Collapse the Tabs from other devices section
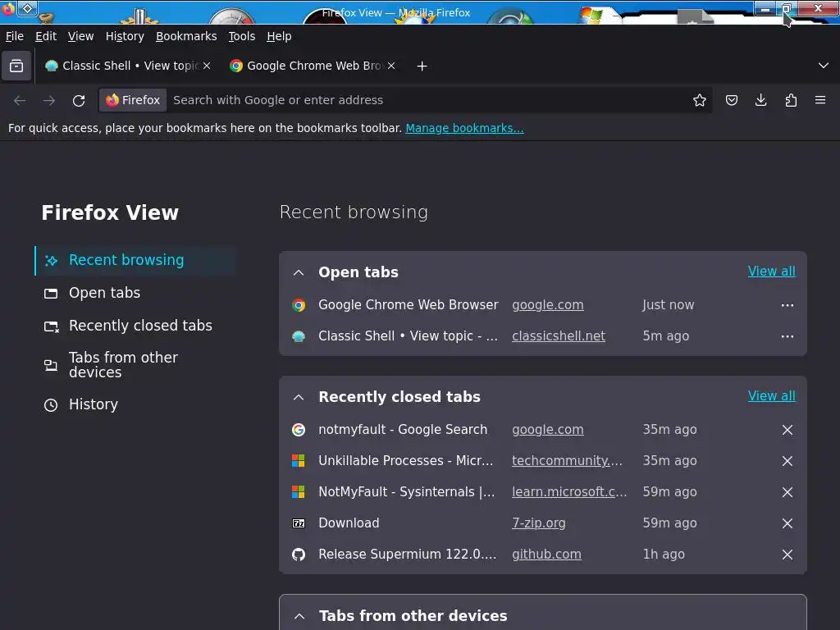The image size is (840, 630). [x=299, y=617]
